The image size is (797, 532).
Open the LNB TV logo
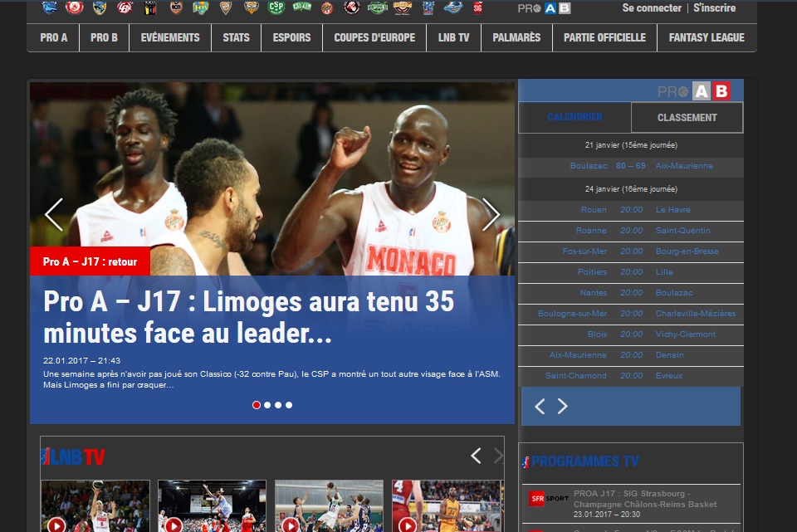point(73,456)
